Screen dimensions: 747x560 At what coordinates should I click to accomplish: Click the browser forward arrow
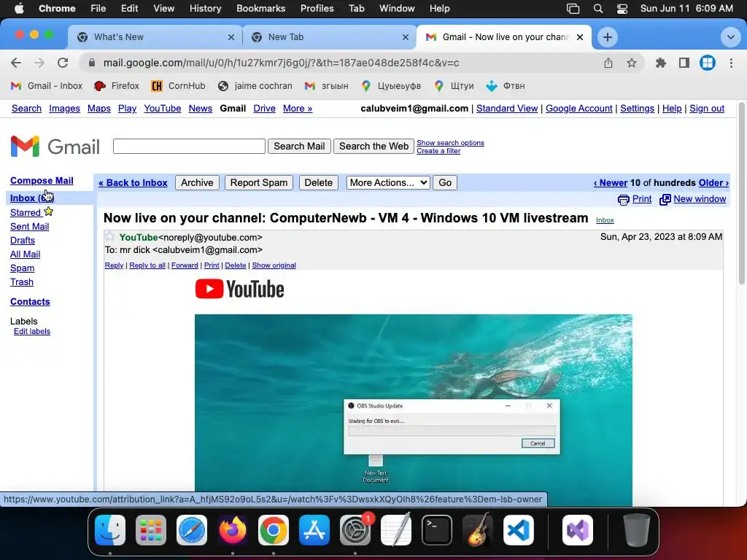[39, 63]
